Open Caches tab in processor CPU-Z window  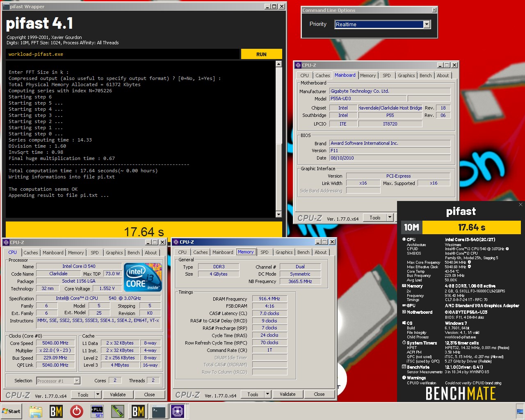coord(31,253)
